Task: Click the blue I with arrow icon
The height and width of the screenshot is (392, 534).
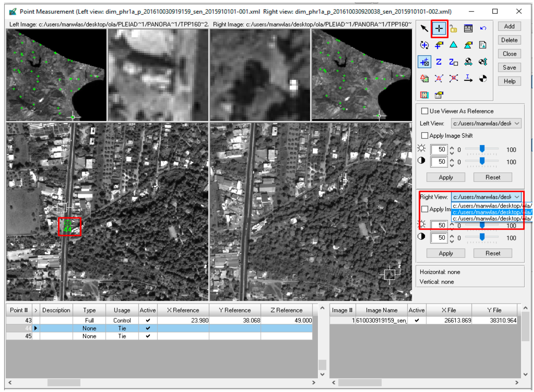Action: click(468, 78)
